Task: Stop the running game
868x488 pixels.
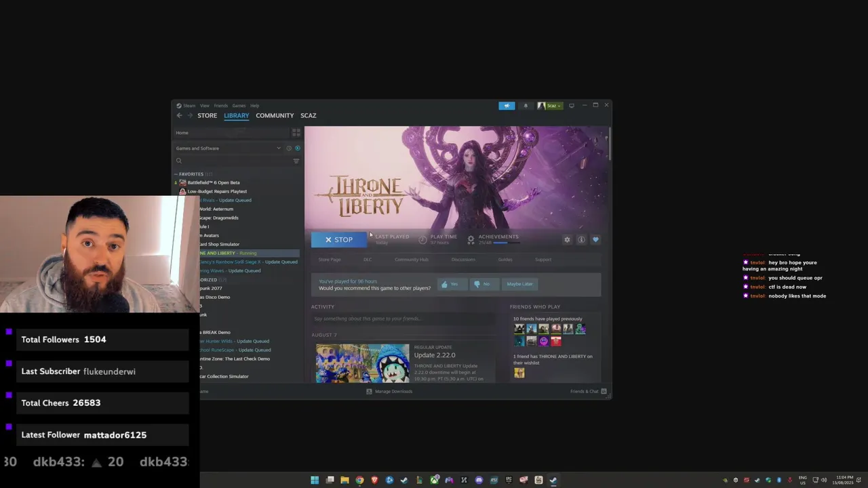Action: tap(338, 239)
